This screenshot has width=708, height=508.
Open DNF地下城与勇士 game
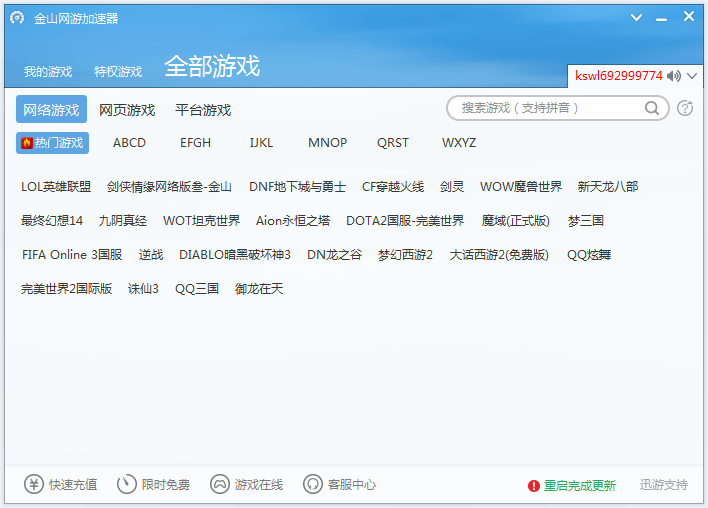coord(298,186)
